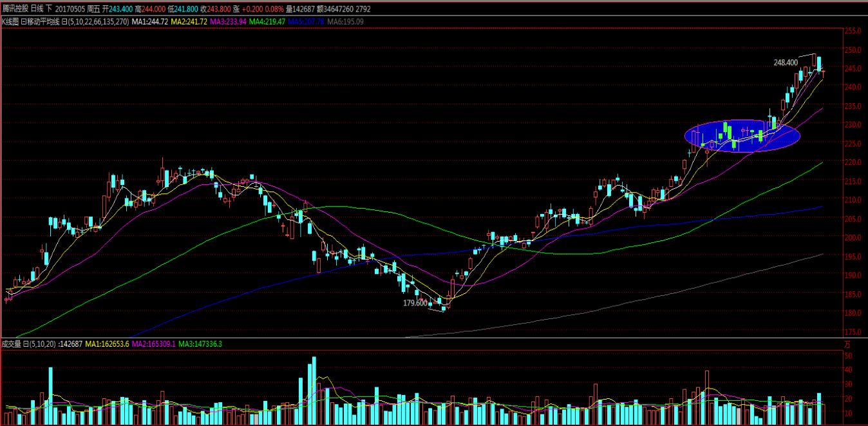Click the 179.600 low price marker
Screen dimensions: 868x426
(x=415, y=303)
